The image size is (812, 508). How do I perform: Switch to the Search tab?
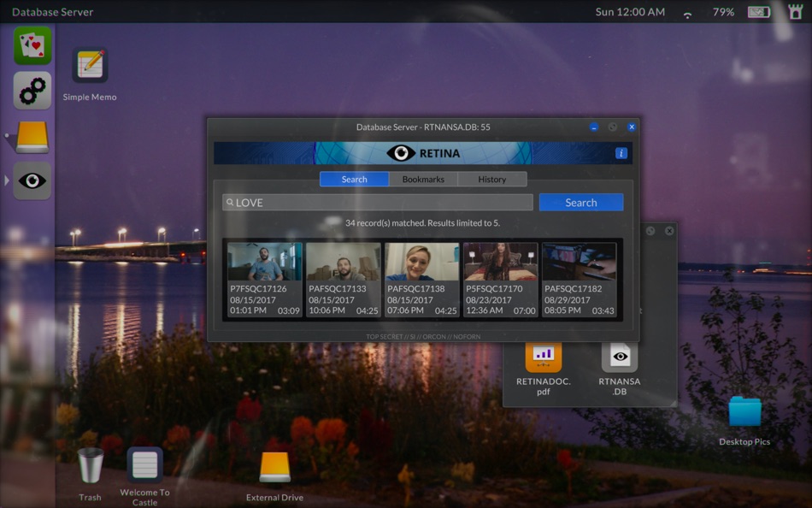point(354,180)
